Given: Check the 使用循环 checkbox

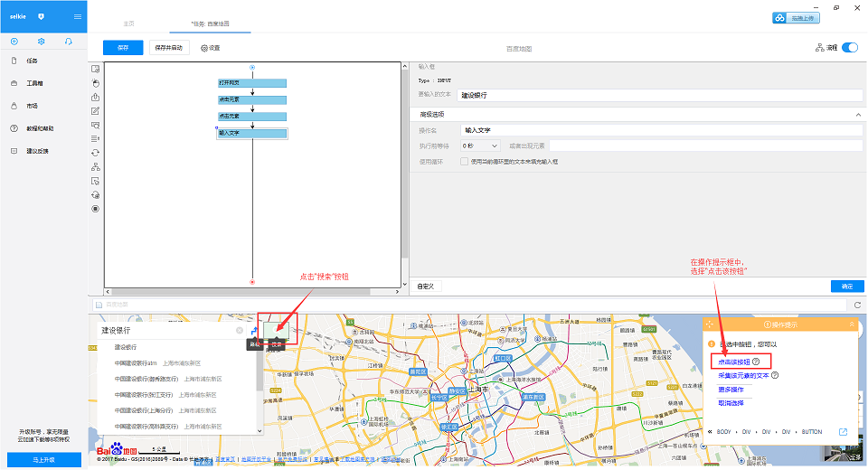Looking at the screenshot, I should pyautogui.click(x=464, y=162).
